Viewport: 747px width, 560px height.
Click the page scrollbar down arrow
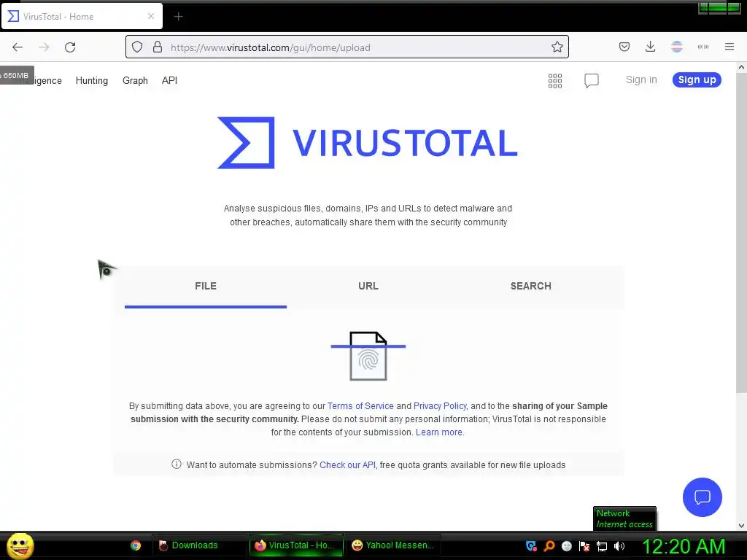741,526
